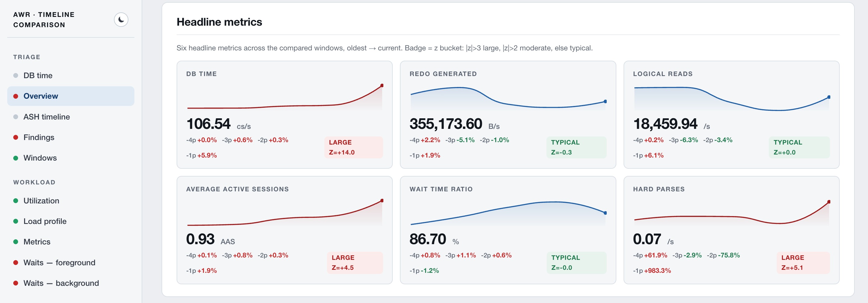The width and height of the screenshot is (868, 303).
Task: Toggle dark mode moon icon
Action: tap(121, 20)
